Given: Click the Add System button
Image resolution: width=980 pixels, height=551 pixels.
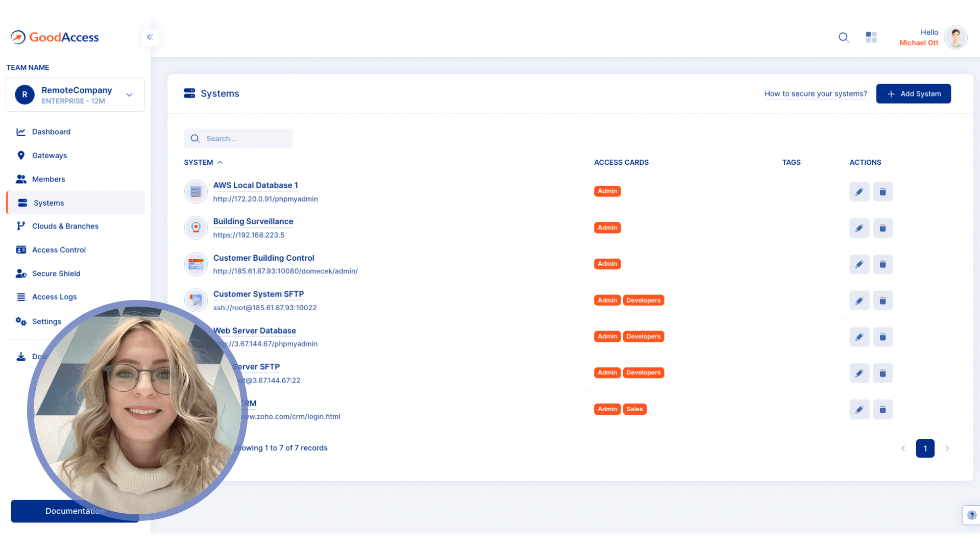Looking at the screenshot, I should 913,93.
